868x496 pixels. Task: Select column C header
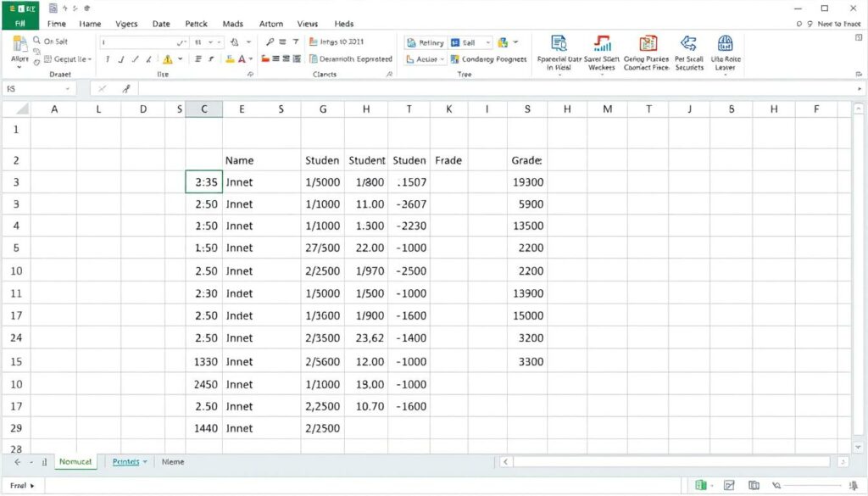coord(203,109)
